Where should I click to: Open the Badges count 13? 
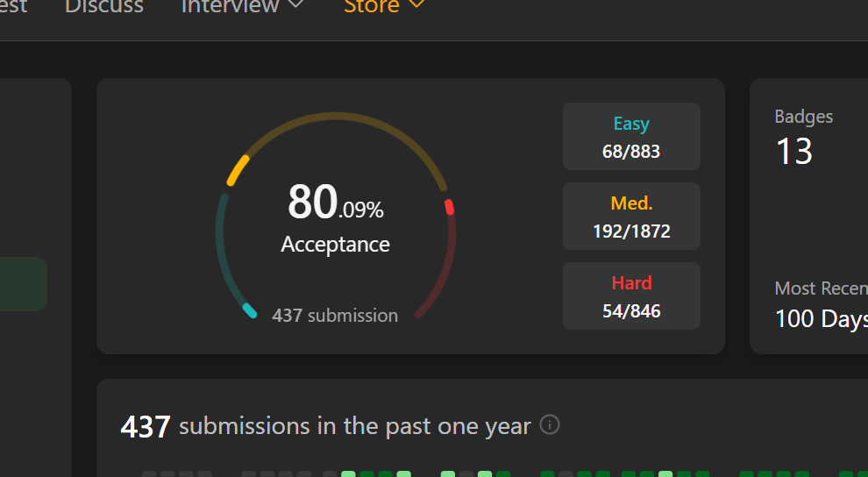[x=794, y=152]
